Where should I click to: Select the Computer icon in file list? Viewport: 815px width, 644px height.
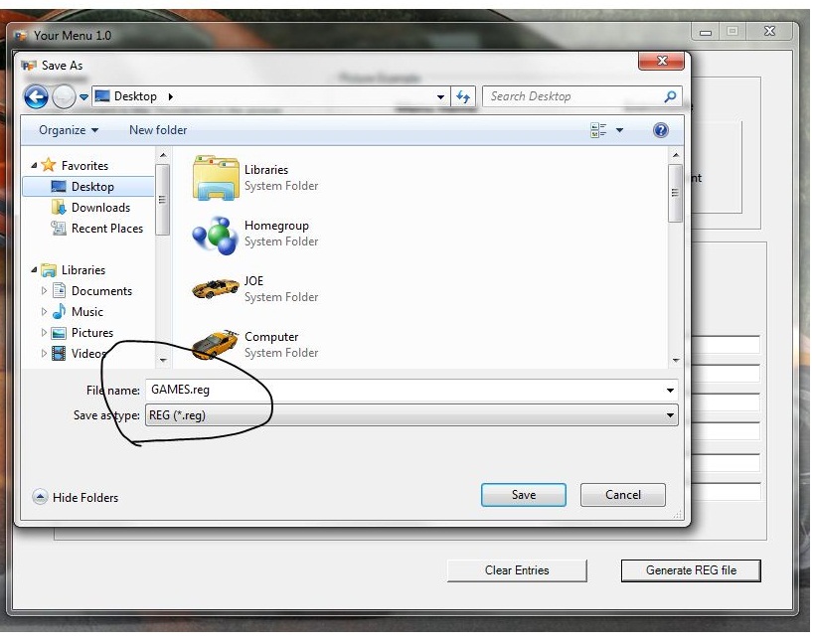[x=216, y=344]
